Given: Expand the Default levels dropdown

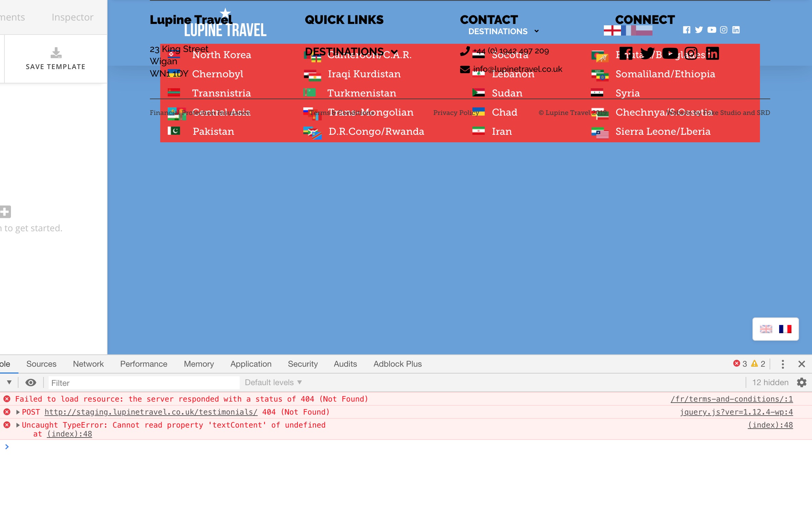Looking at the screenshot, I should click(x=273, y=382).
